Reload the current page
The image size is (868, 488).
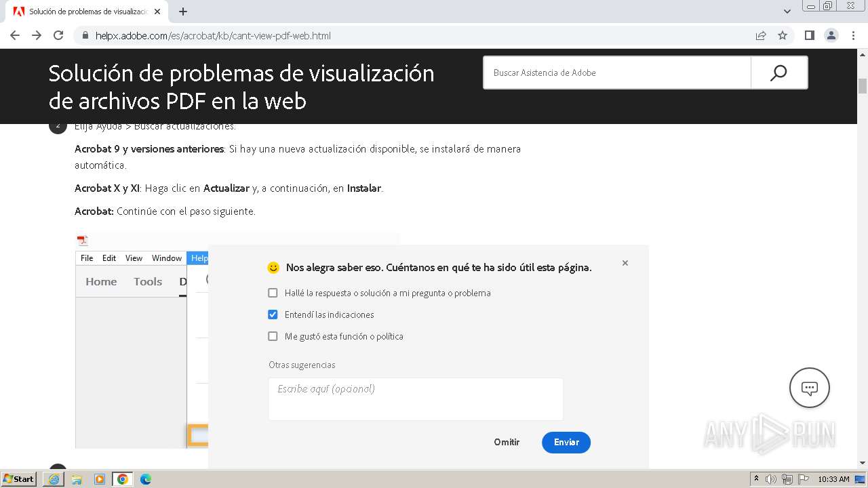[58, 35]
